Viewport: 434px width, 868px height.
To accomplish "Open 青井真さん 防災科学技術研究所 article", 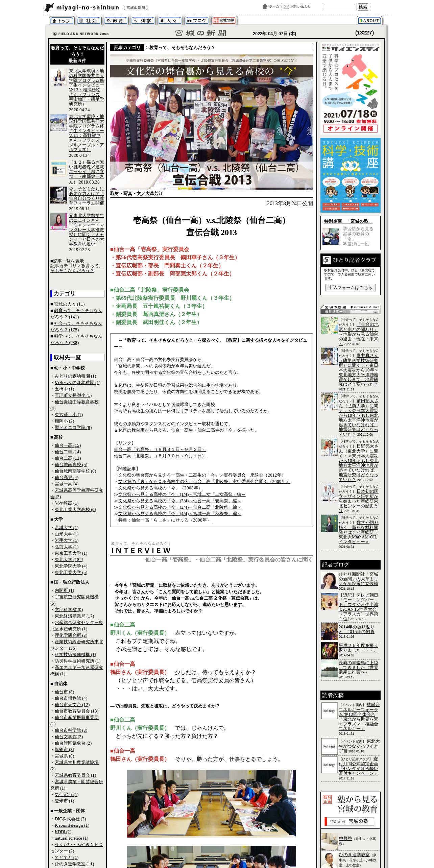I will pyautogui.click(x=359, y=370).
